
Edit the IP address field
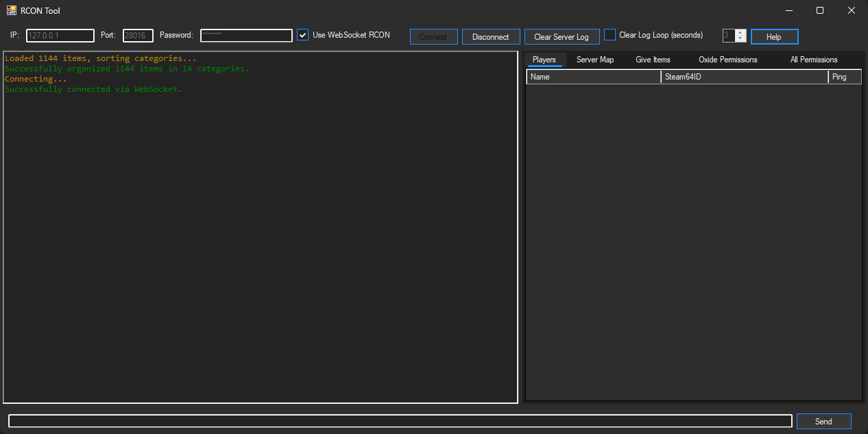(x=60, y=35)
